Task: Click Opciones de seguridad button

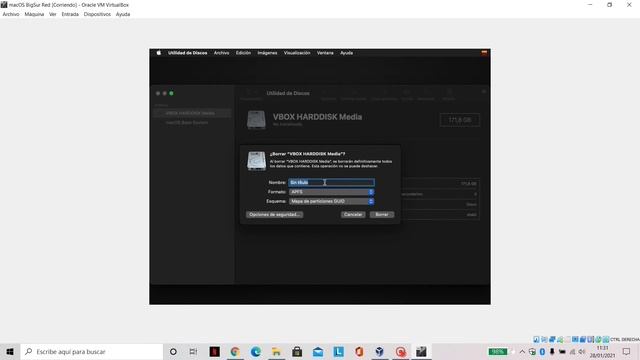Action: [x=274, y=214]
